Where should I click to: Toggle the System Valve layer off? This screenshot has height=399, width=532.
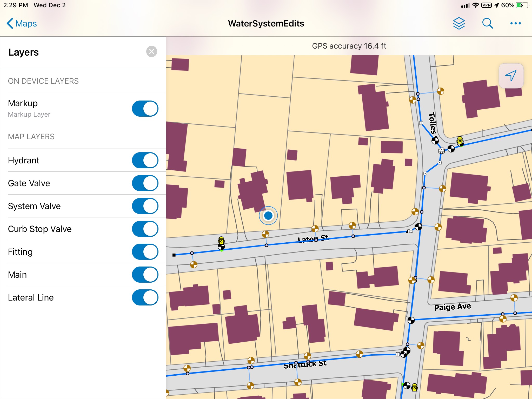click(x=145, y=206)
